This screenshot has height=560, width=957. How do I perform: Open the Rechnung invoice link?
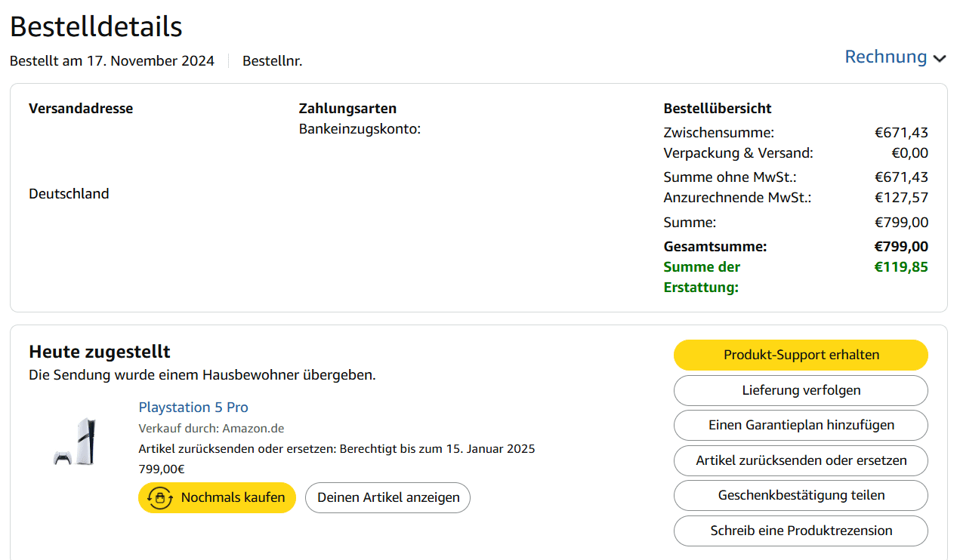click(885, 57)
